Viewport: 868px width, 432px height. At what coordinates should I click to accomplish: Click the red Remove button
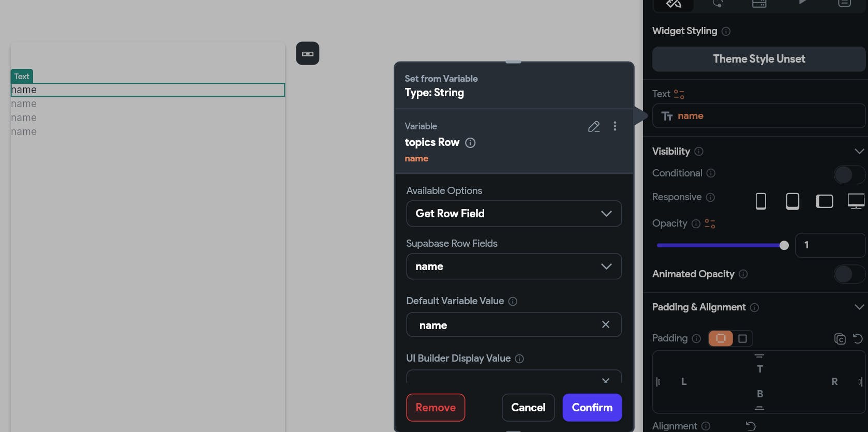coord(436,408)
